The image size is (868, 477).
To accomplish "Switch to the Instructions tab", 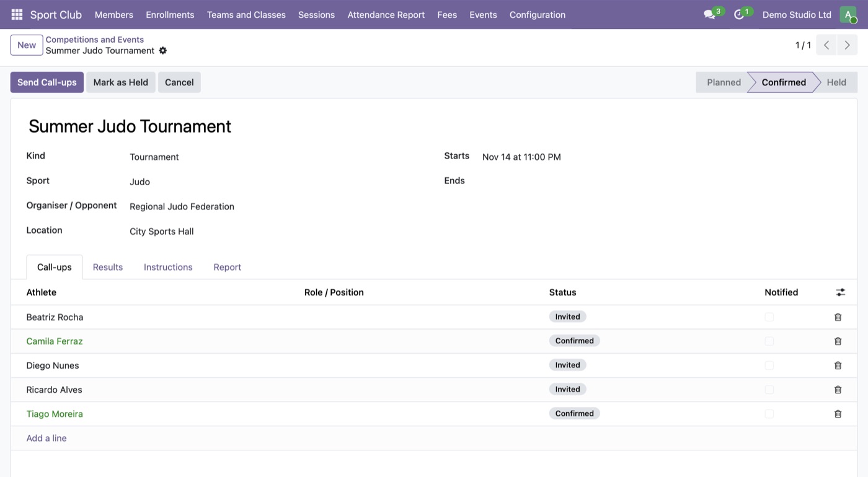I will coord(168,267).
